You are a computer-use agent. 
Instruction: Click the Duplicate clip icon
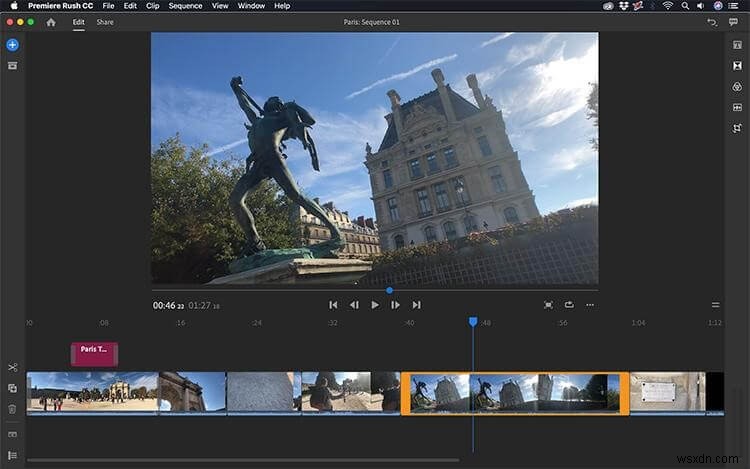point(12,388)
